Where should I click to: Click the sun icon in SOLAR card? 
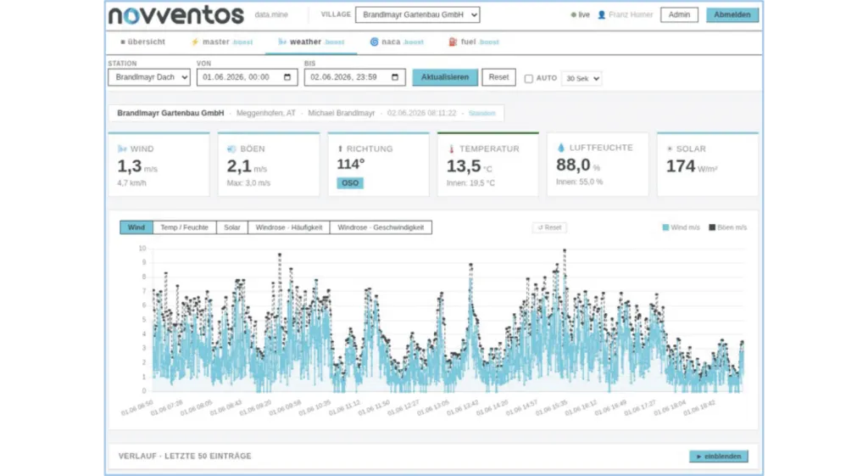(670, 149)
